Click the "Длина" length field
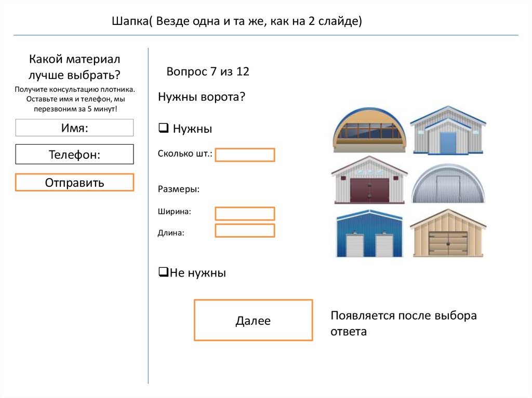 pos(245,230)
